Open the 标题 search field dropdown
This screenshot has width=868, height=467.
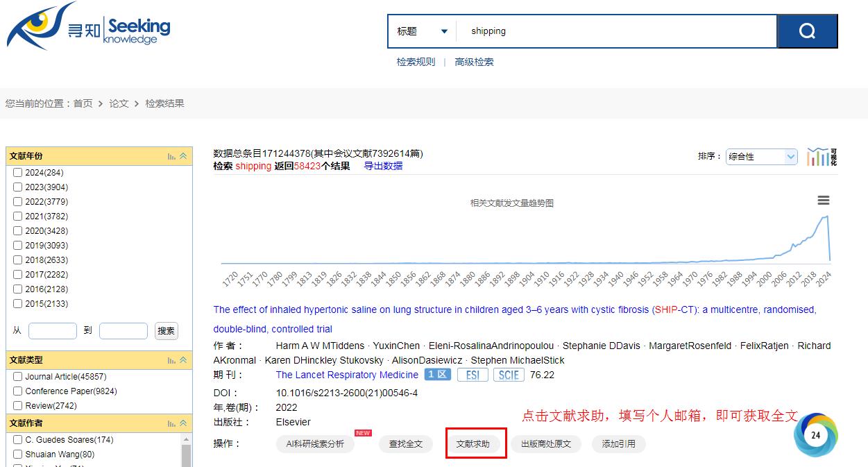point(423,31)
